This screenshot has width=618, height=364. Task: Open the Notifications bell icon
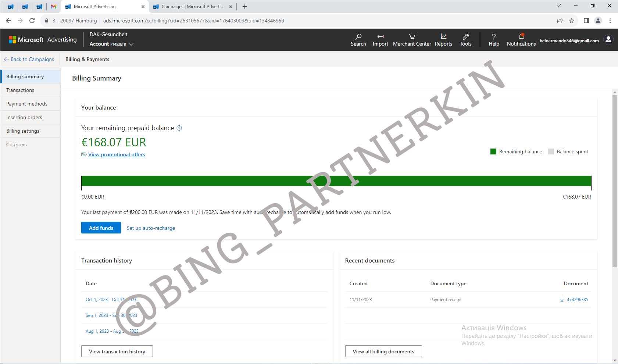point(521,36)
